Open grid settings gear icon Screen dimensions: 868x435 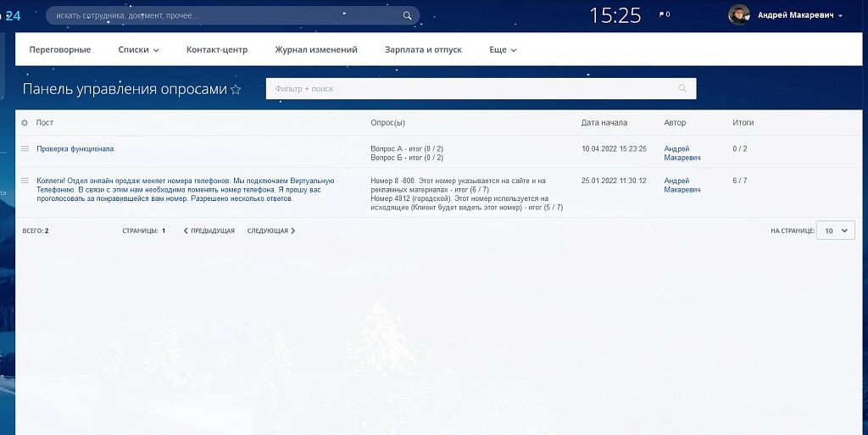click(x=25, y=123)
